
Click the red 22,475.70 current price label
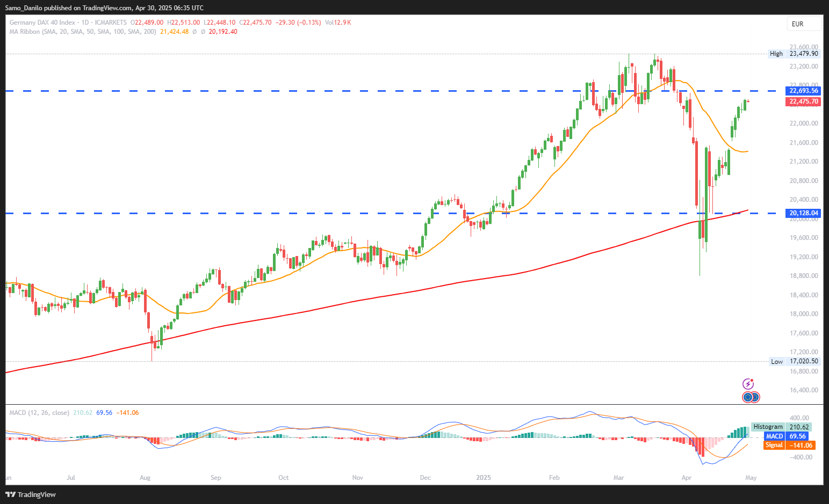[803, 101]
